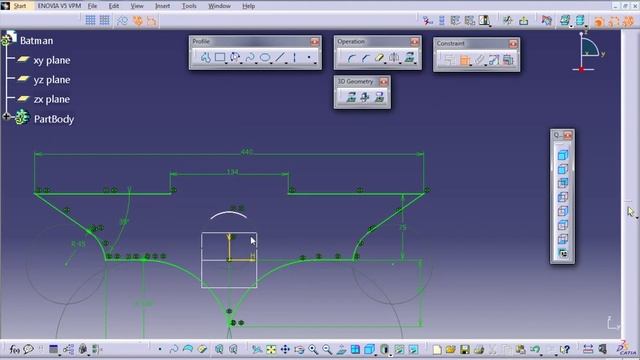Screen dimensions: 640x360
Task: Click third icon in 3D Geometry toolbar
Action: (x=379, y=97)
